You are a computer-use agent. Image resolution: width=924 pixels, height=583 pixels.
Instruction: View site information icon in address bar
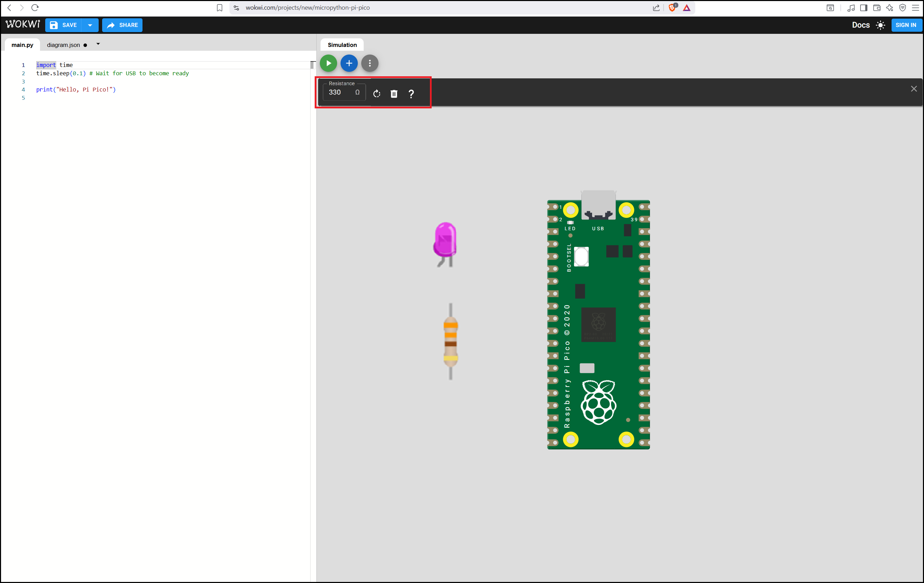click(236, 8)
